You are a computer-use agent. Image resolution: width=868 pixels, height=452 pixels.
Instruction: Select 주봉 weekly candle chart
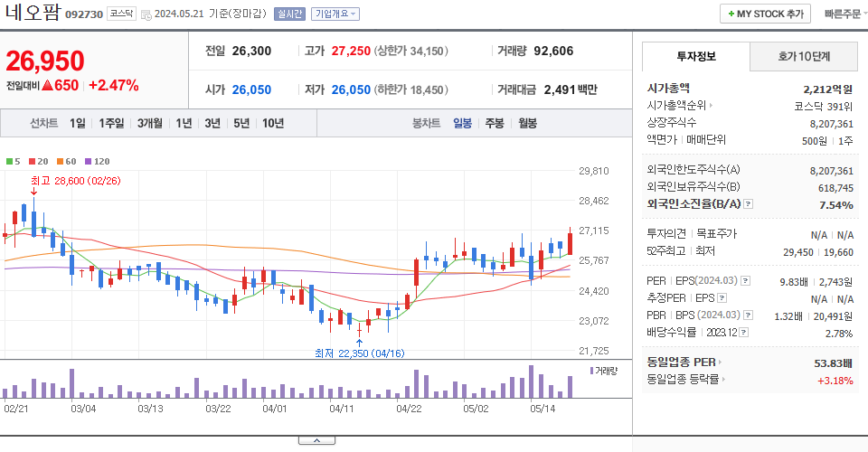(495, 123)
